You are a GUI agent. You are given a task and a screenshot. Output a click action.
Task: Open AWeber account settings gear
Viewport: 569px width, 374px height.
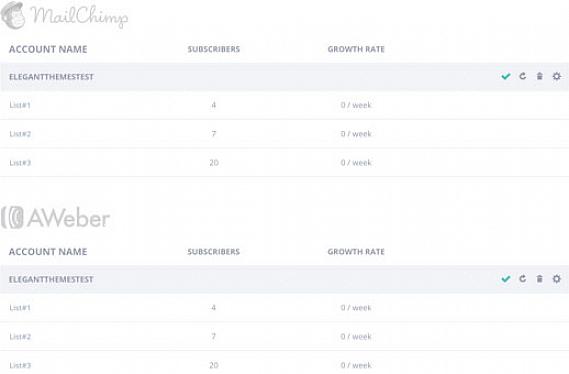[557, 279]
